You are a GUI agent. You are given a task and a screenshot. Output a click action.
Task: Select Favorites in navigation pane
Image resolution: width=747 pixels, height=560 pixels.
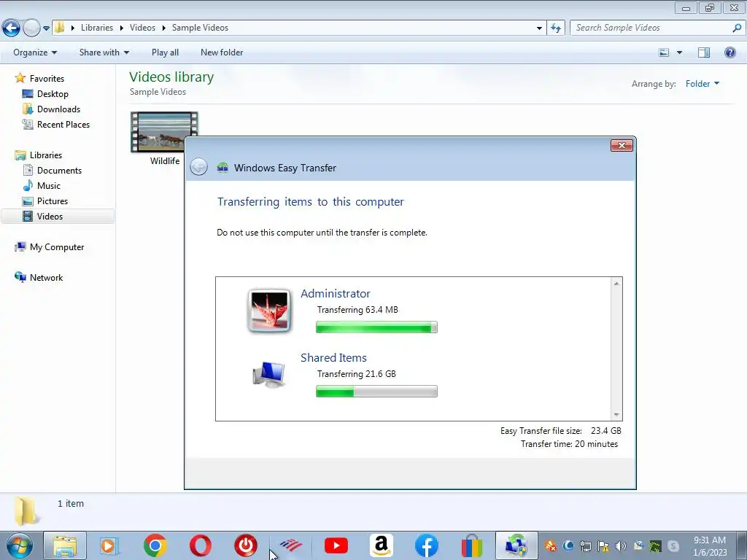39,79
